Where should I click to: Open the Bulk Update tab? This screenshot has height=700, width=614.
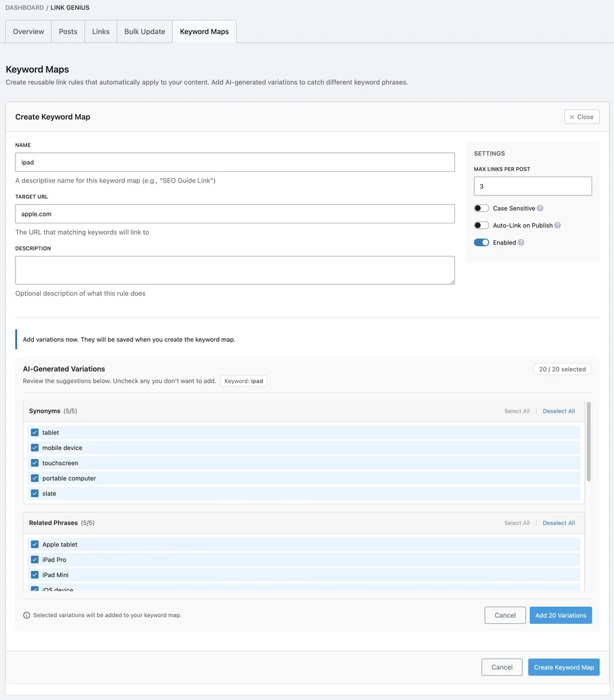point(144,31)
